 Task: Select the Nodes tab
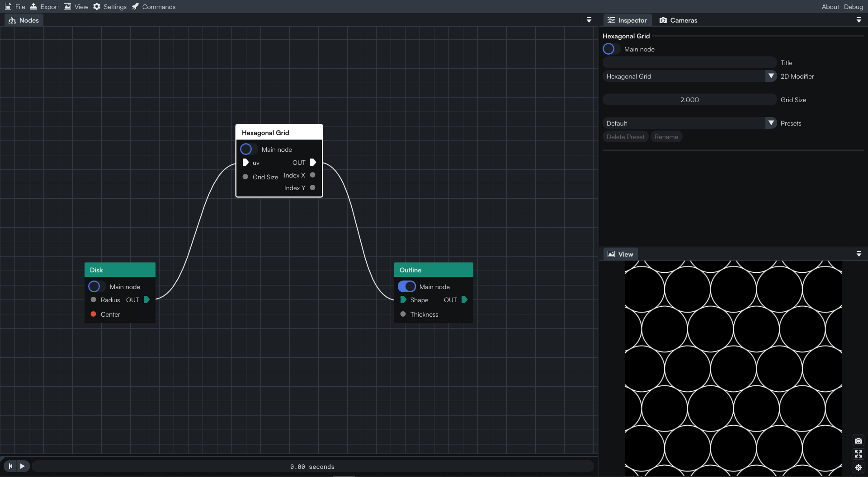[24, 20]
